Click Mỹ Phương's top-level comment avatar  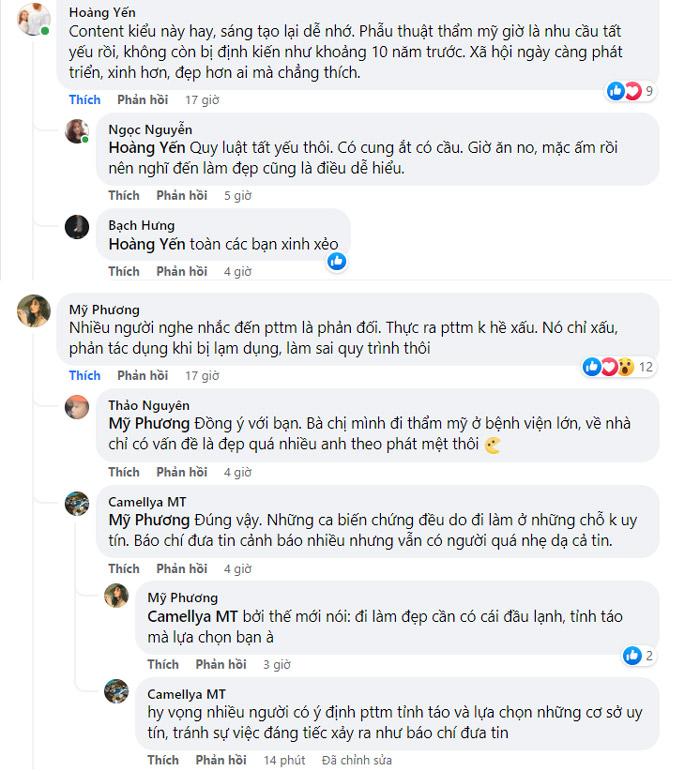point(34,311)
